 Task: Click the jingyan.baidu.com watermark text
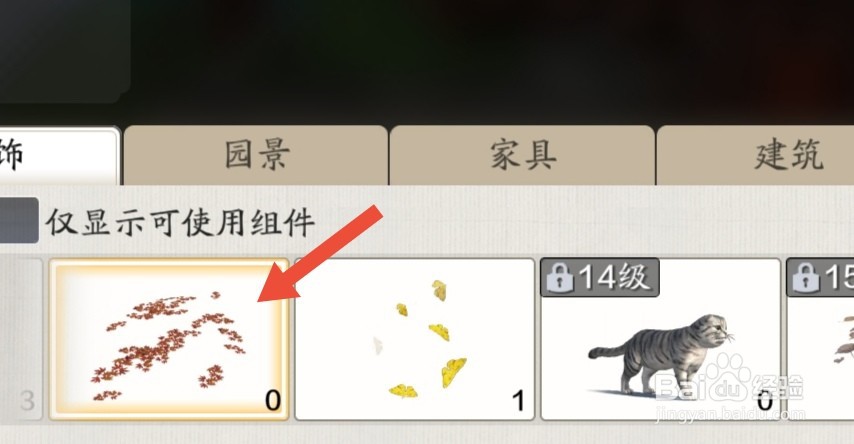730,414
